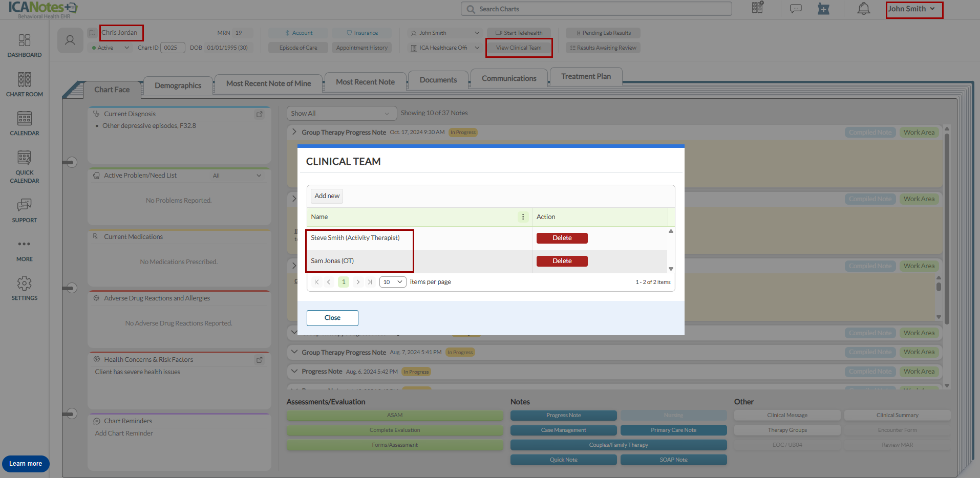Click into the Search Charts field

(596, 9)
